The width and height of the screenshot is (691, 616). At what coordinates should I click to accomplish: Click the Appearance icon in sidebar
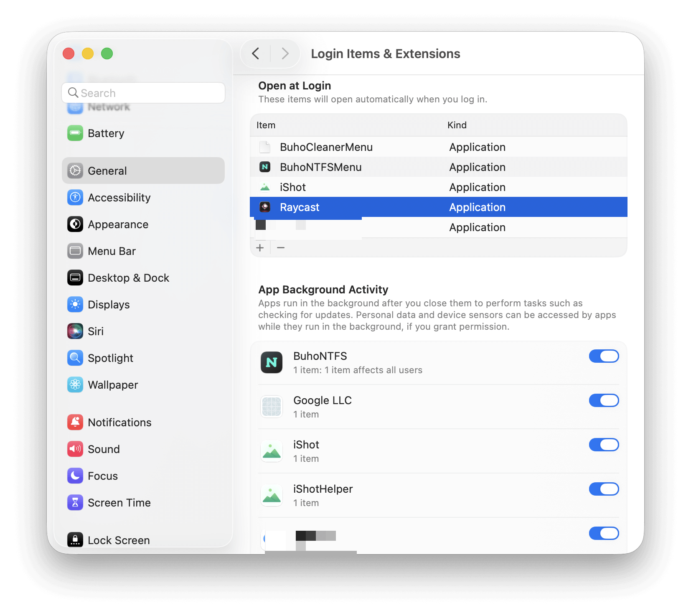[75, 224]
